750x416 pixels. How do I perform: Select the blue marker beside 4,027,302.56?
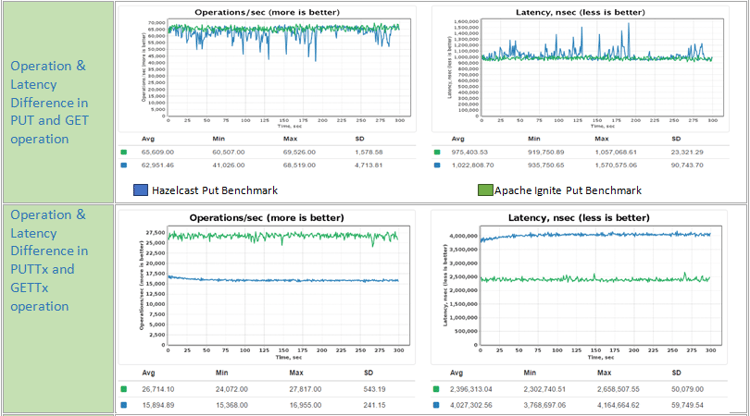click(436, 405)
